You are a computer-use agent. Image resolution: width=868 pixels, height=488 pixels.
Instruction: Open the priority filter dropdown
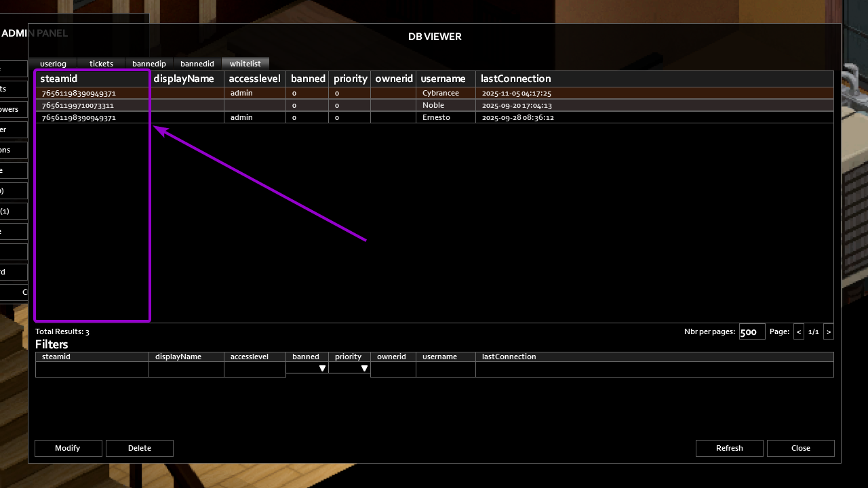pyautogui.click(x=365, y=368)
